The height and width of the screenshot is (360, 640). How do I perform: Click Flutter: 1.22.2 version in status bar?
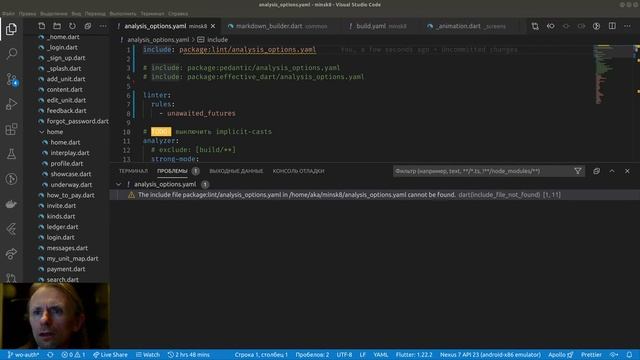tap(414, 355)
